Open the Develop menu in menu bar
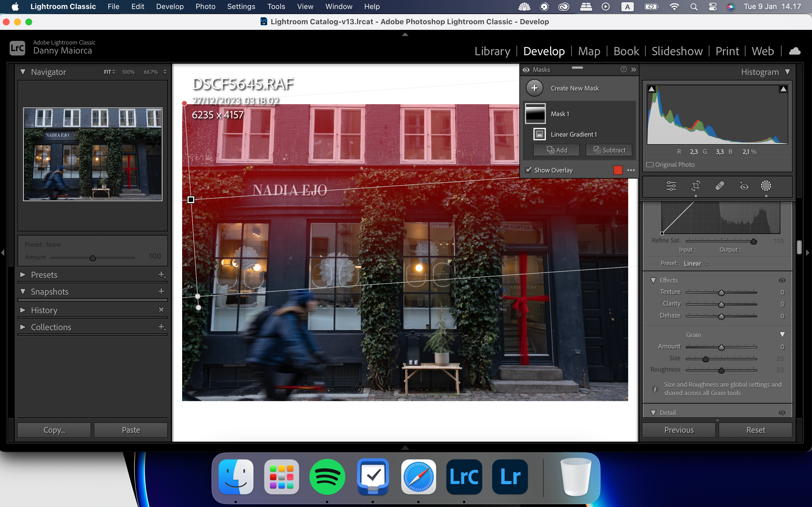The height and width of the screenshot is (507, 812). pyautogui.click(x=170, y=6)
